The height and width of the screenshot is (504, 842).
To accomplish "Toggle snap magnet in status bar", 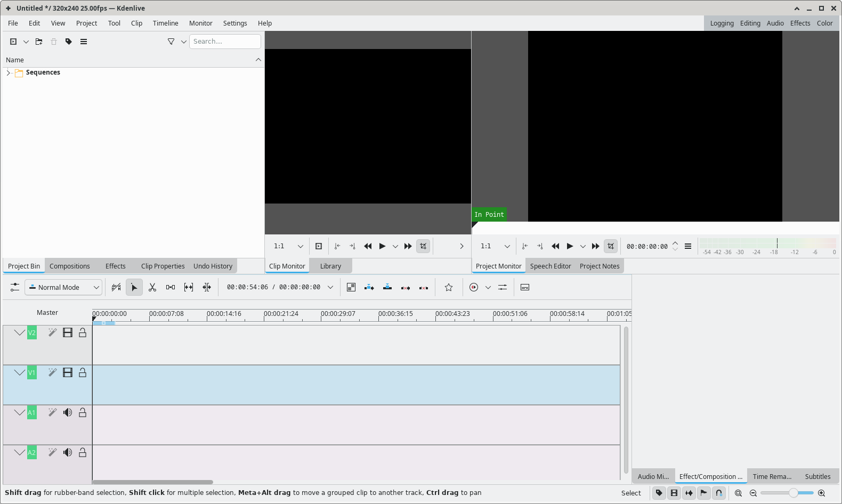I will click(719, 493).
